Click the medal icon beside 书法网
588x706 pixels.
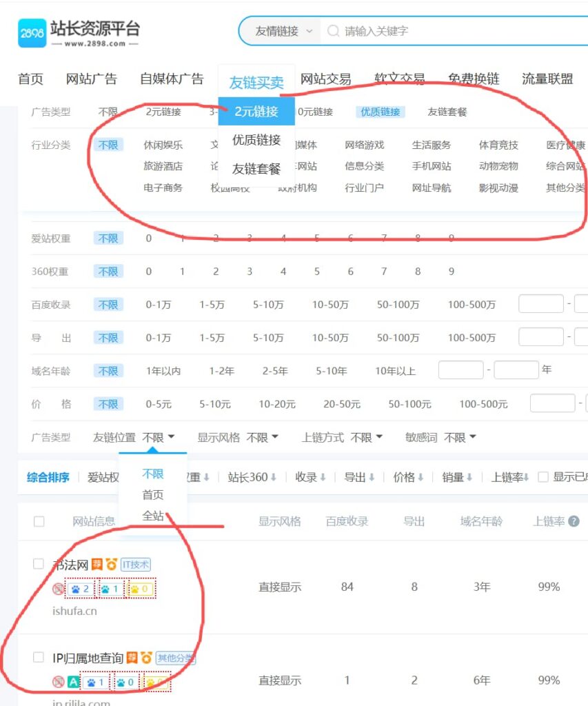click(x=111, y=564)
